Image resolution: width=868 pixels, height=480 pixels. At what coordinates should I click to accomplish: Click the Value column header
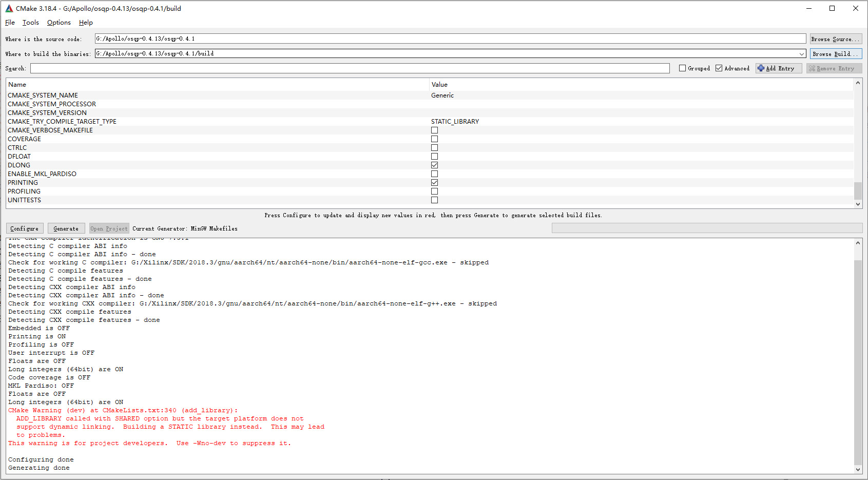click(641, 85)
